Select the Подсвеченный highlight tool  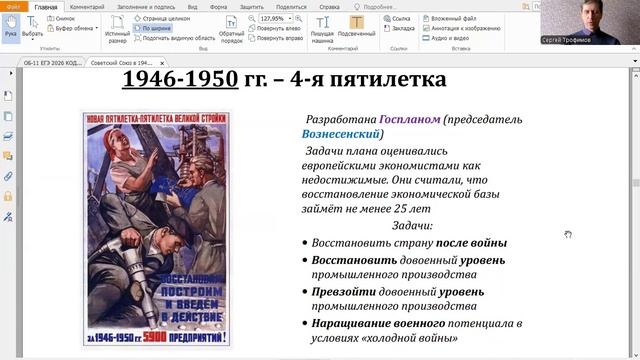click(356, 27)
